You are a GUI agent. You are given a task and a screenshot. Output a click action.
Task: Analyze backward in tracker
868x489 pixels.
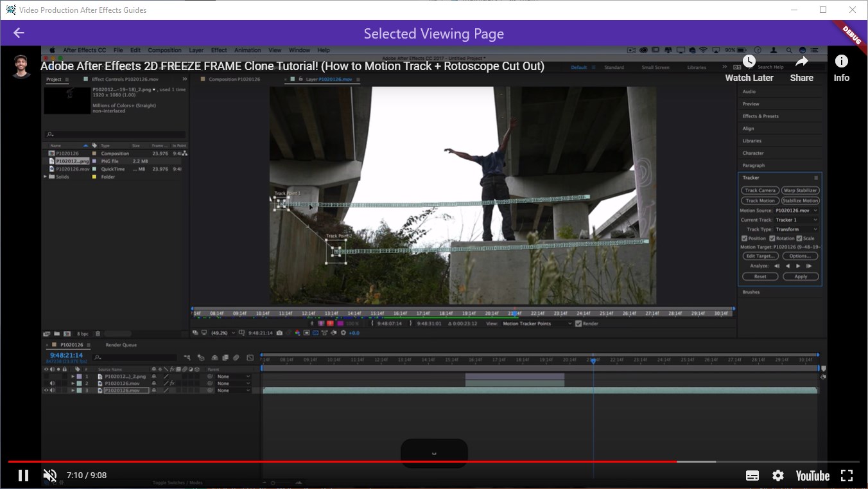[x=788, y=266]
